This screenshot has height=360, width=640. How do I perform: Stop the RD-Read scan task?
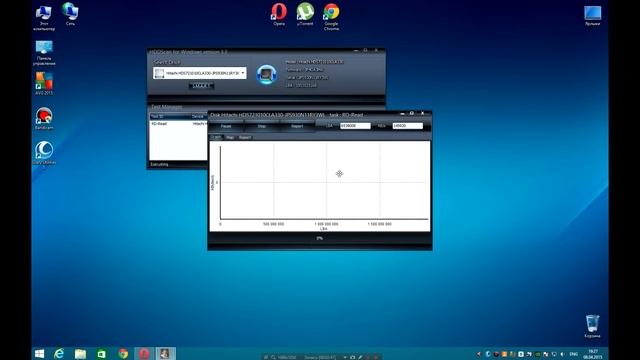262,126
